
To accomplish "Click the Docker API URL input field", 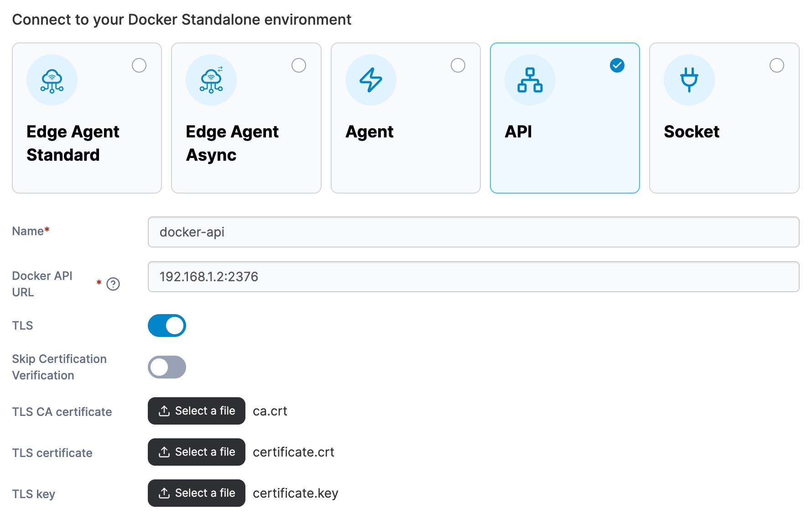I will [473, 277].
